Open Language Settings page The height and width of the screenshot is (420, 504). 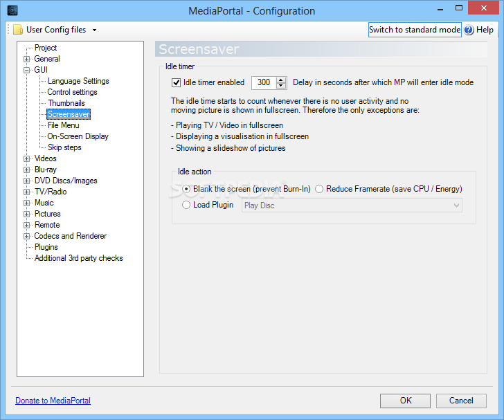pos(78,81)
